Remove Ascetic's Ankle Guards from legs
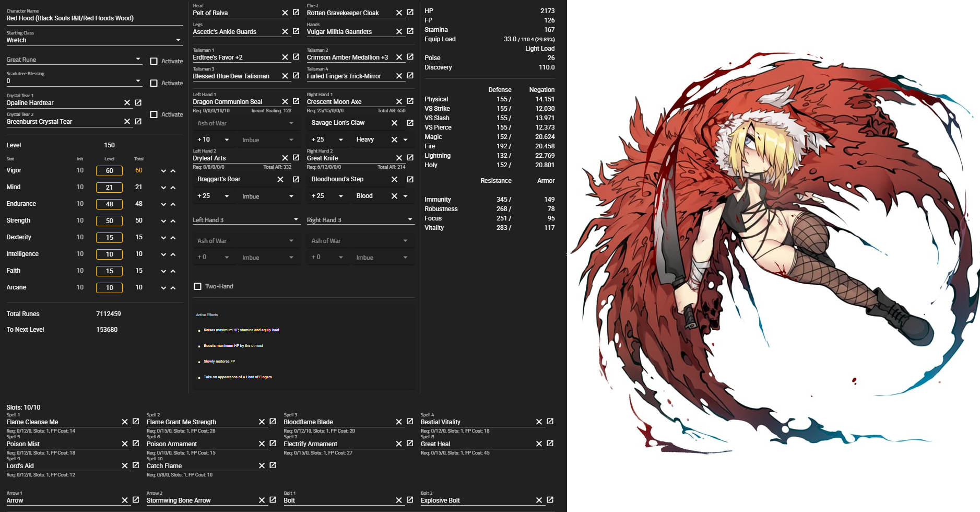The width and height of the screenshot is (980, 512). coord(285,31)
